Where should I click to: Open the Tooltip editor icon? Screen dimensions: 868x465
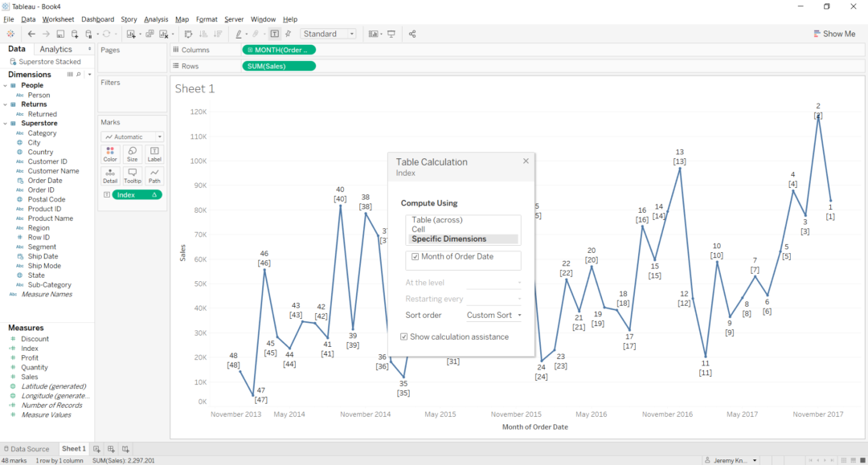(132, 175)
